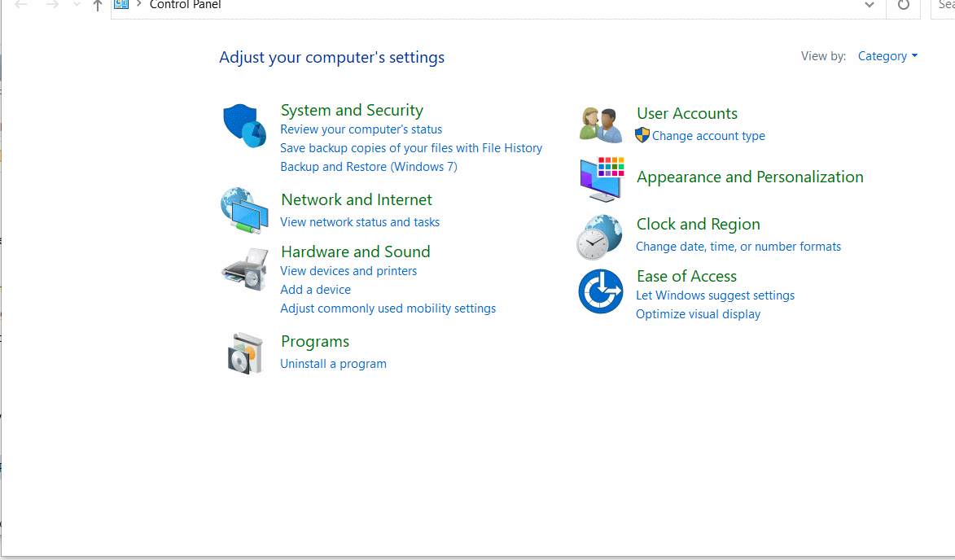Click Add a device link
Viewport: 955px width, 560px height.
pos(316,290)
